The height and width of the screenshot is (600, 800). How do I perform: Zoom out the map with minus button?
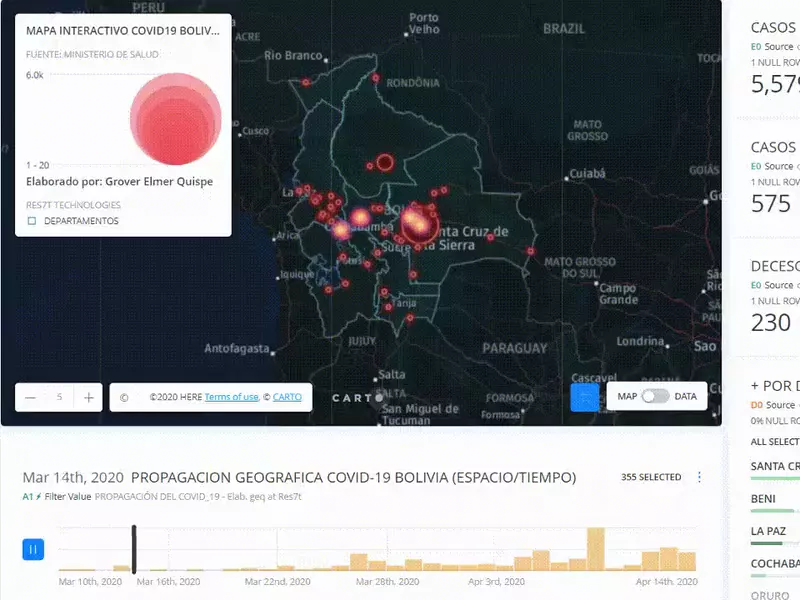click(x=31, y=397)
